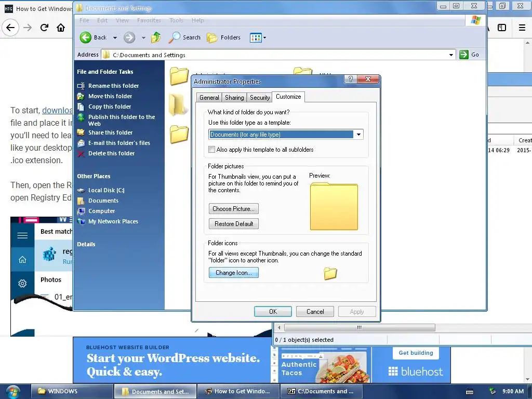Click browser back arrow button
The width and height of the screenshot is (532, 399).
coord(10,28)
